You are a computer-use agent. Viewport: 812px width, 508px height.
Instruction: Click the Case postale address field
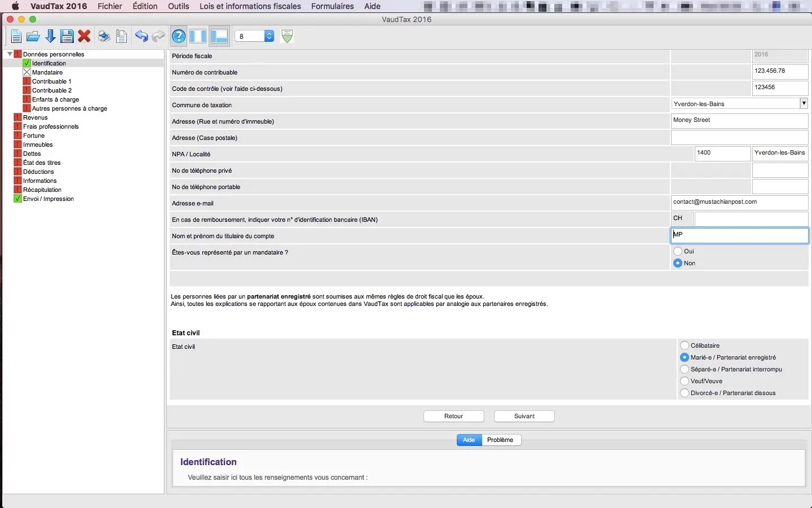[740, 137]
